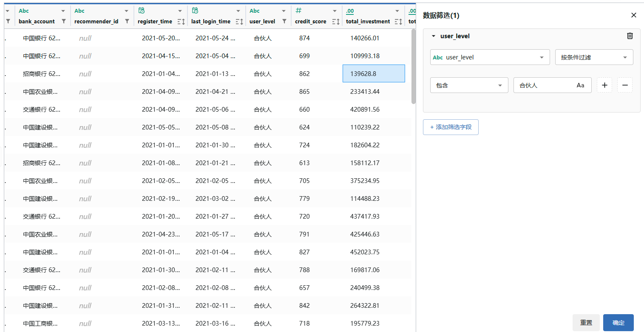Select the highlighted cell 139628.8
The height and width of the screenshot is (332, 644).
[374, 74]
